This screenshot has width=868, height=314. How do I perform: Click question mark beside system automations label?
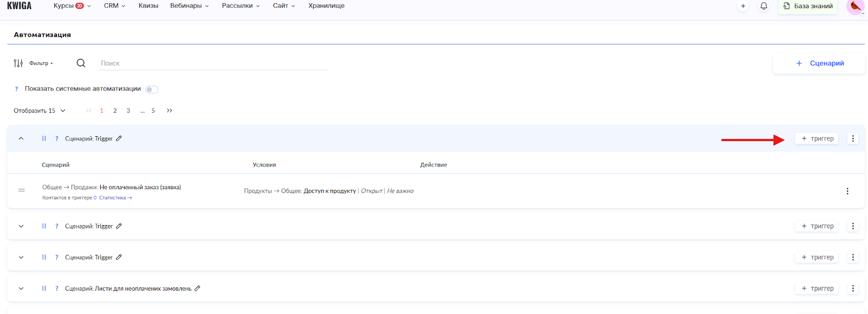click(16, 89)
